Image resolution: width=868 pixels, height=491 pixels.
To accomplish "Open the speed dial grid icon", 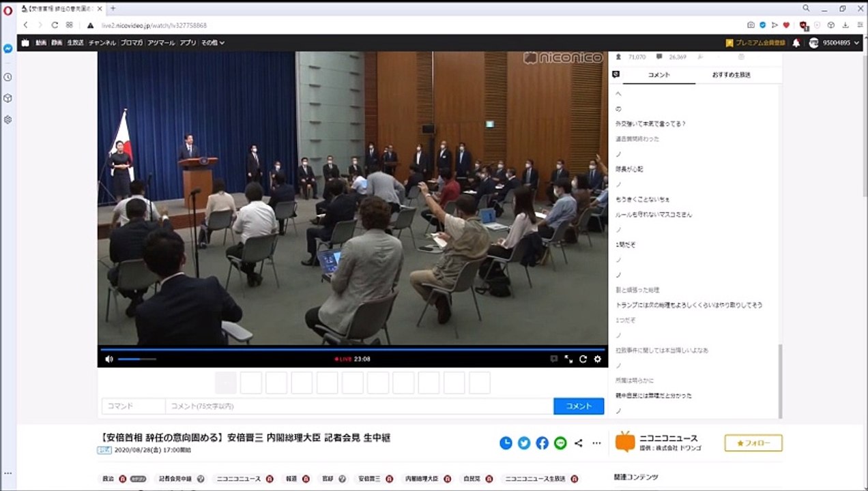I will [x=70, y=25].
